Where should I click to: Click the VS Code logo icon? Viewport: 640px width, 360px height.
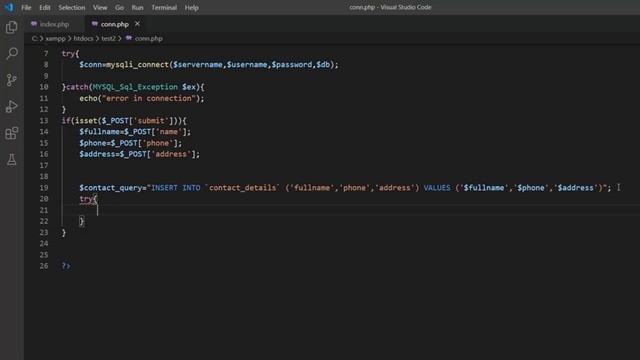click(x=9, y=7)
